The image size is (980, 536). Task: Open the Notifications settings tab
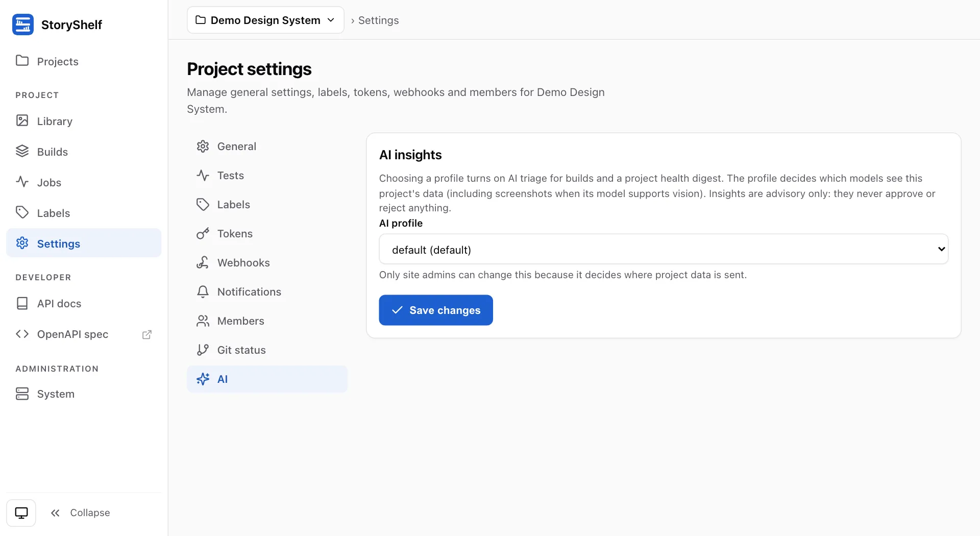coord(267,292)
